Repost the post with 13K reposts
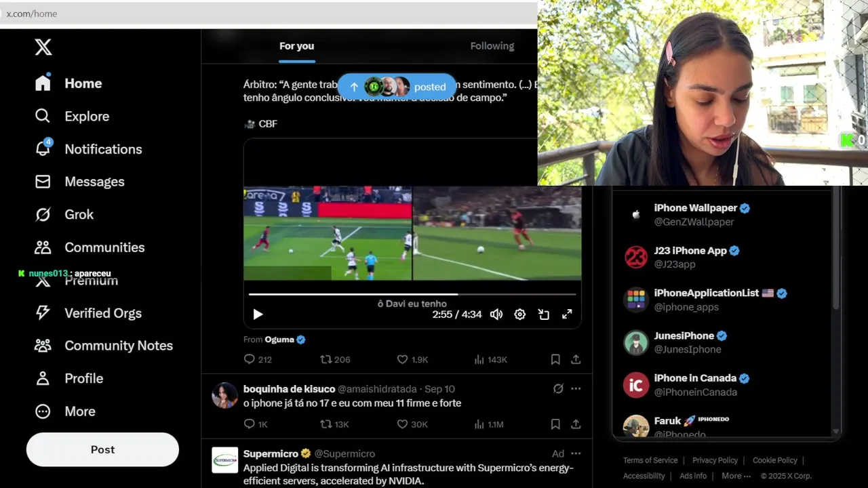 point(334,424)
